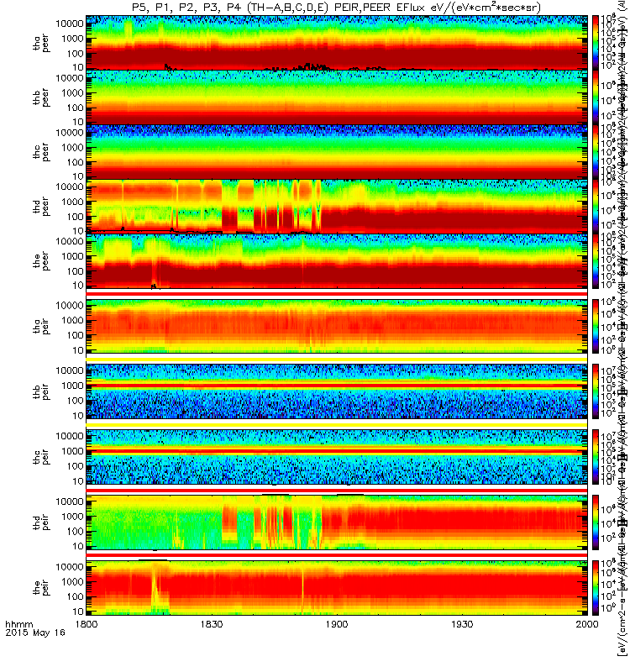Viewport: 630px width, 672px height.
Task: Select the 'thd peer' y-axis label
Action: pyautogui.click(x=41, y=207)
